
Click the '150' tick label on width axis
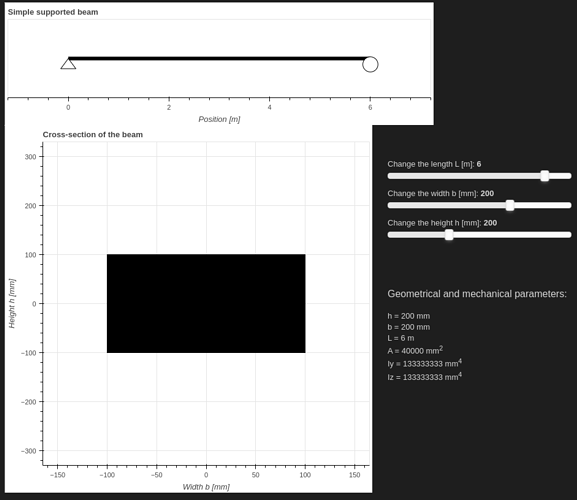[x=354, y=475]
